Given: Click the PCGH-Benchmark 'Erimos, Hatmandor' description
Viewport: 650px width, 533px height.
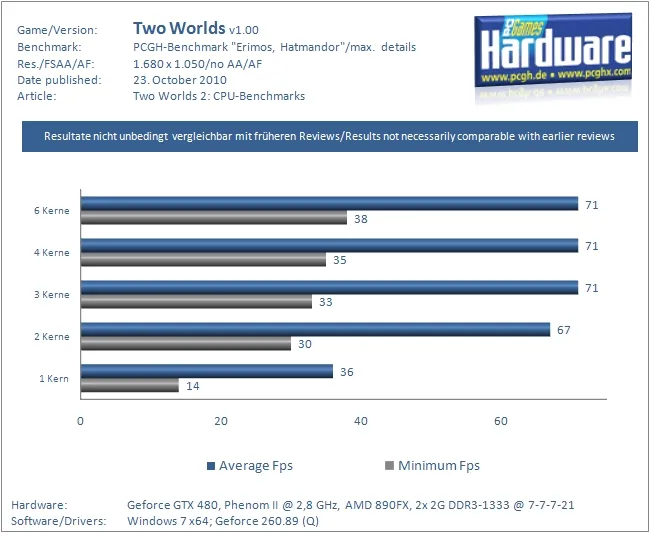Looking at the screenshot, I should [x=274, y=47].
